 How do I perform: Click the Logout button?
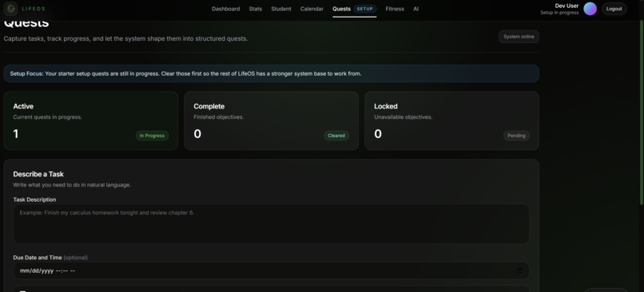614,9
